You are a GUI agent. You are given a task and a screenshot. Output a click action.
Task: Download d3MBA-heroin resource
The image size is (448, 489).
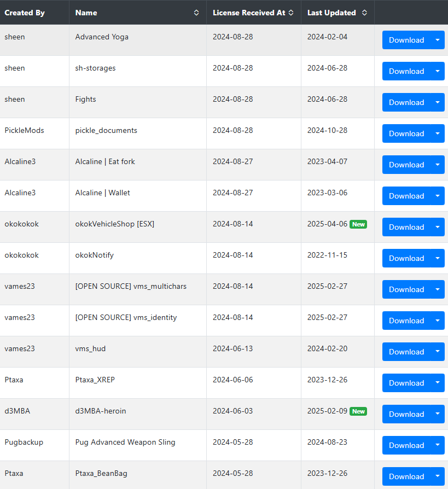(406, 414)
